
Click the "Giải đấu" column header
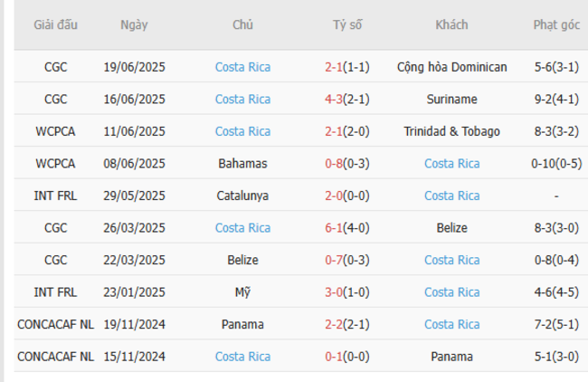pos(55,25)
